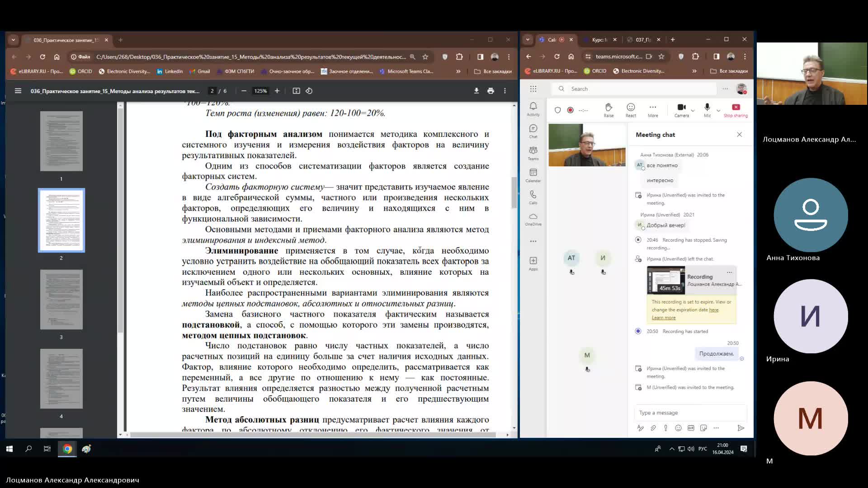Switch to the Курс browser tab

(600, 39)
